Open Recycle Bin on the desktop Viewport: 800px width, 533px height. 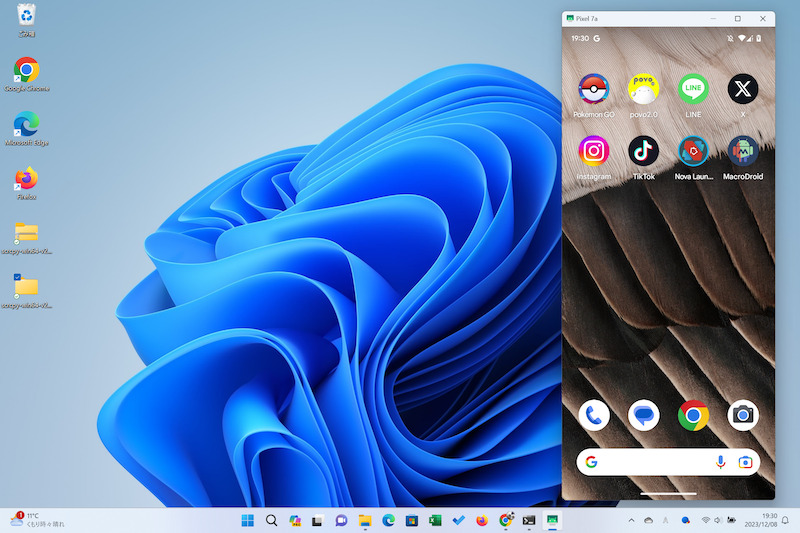pos(26,15)
